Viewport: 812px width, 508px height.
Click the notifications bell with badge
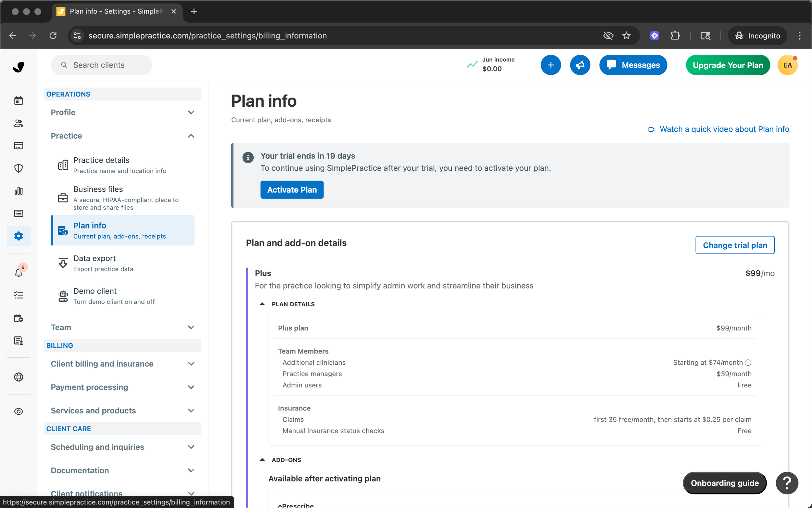point(19,272)
